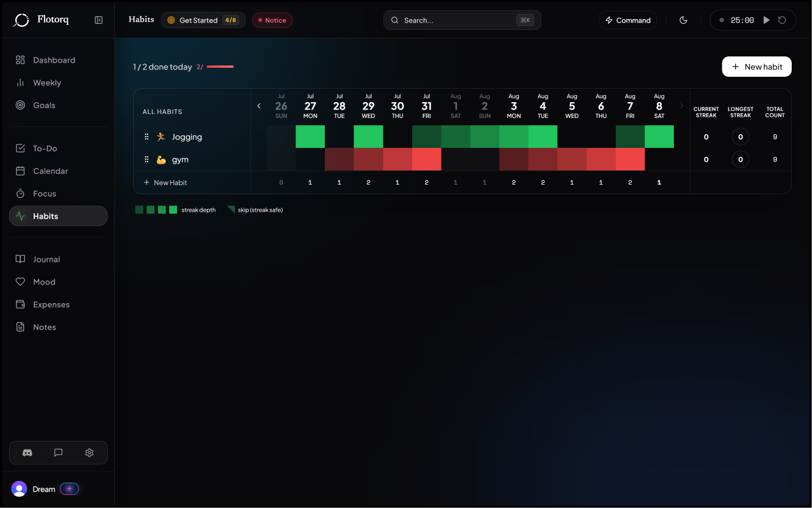
Task: Open Dashboard in sidebar
Action: click(x=58, y=60)
